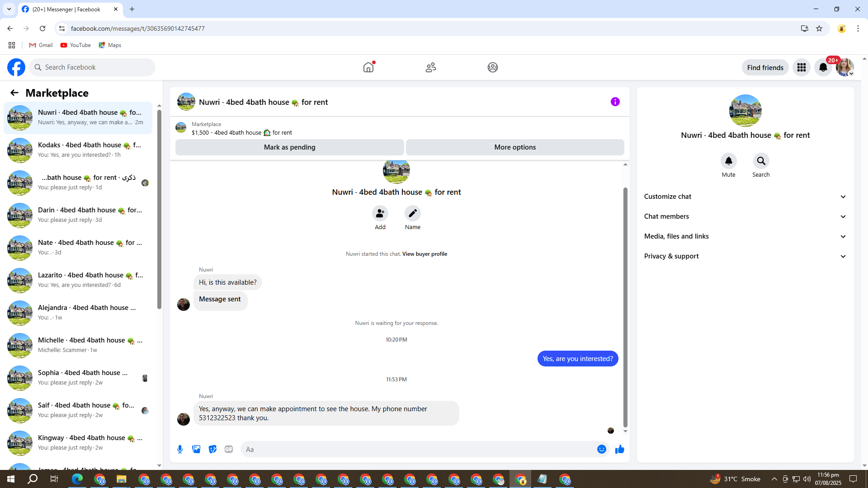Viewport: 868px width, 488px height.
Task: Click Mark as pending button
Action: point(289,147)
